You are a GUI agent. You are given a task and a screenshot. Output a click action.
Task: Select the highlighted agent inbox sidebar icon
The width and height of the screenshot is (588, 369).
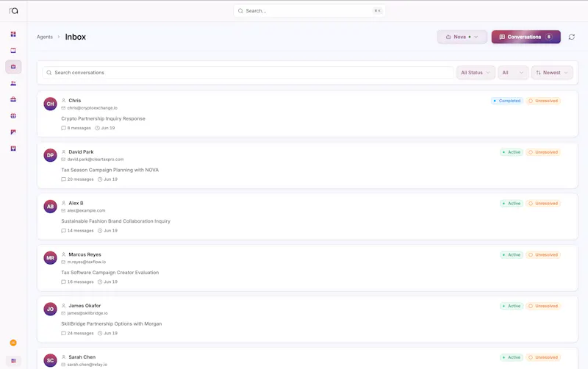click(13, 67)
